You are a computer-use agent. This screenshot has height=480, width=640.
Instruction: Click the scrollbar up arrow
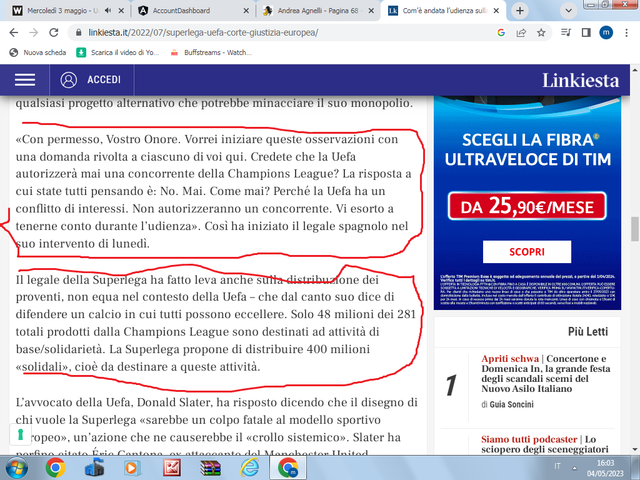click(x=635, y=70)
